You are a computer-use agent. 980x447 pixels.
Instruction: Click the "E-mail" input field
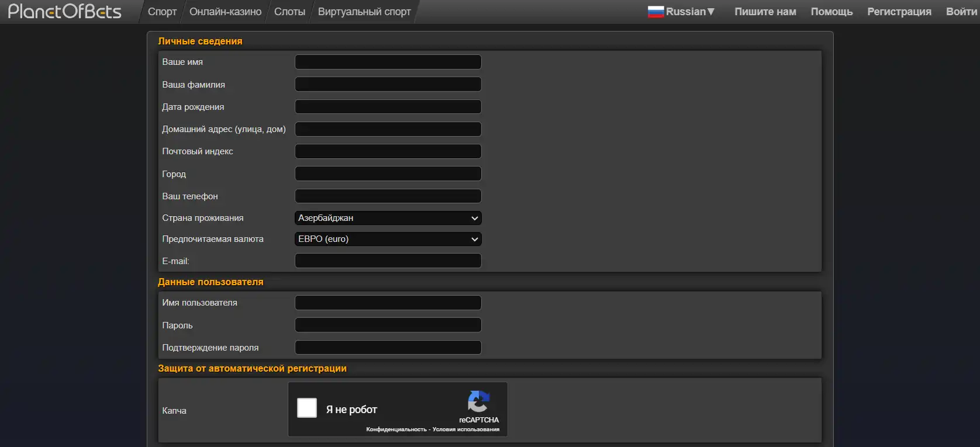click(388, 261)
